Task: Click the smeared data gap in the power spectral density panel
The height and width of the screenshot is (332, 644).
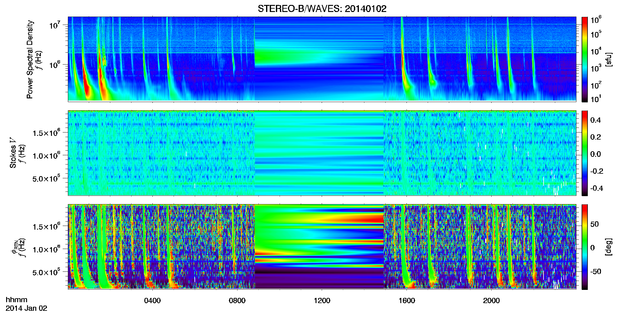Action: point(319,59)
